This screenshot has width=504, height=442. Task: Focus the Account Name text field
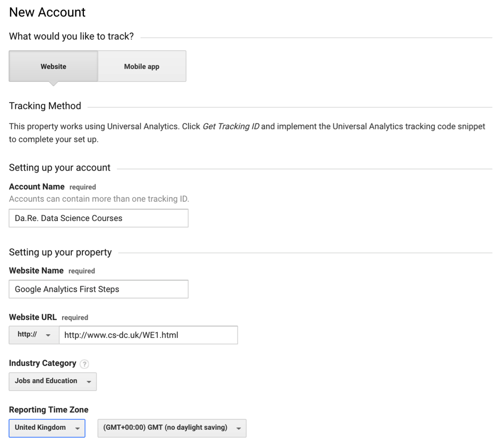(98, 218)
